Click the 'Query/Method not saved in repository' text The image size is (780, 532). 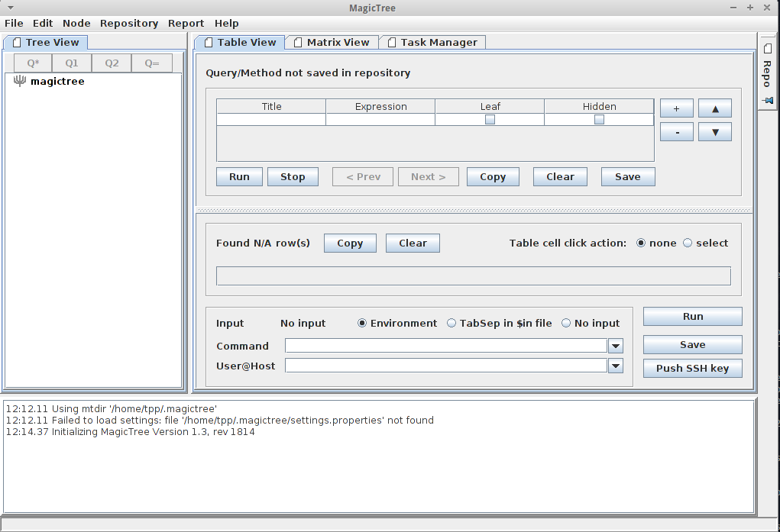click(x=308, y=73)
